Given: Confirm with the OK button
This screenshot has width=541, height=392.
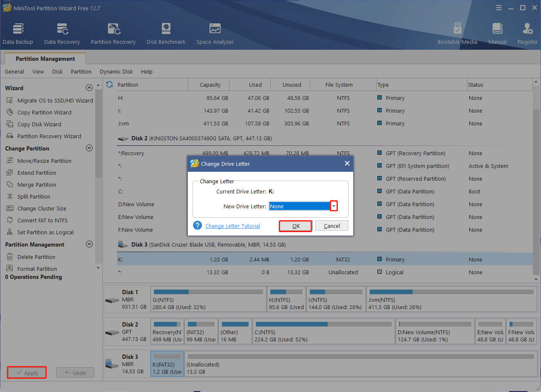Looking at the screenshot, I should (x=296, y=226).
